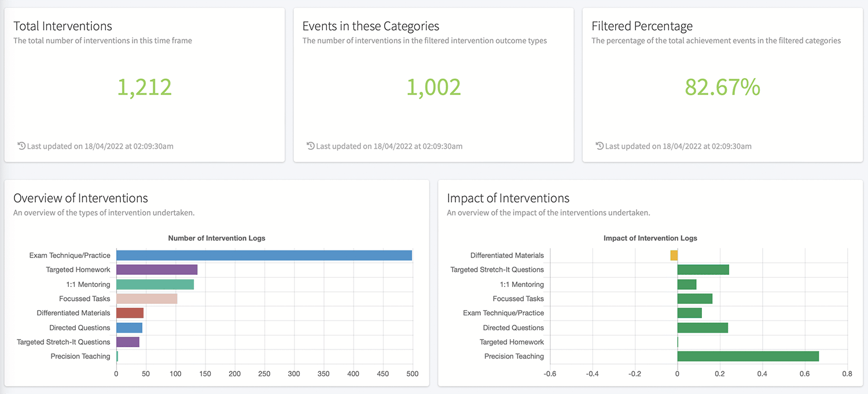Click Differentiated Materials label in Impact chart
The width and height of the screenshot is (868, 394).
point(507,255)
